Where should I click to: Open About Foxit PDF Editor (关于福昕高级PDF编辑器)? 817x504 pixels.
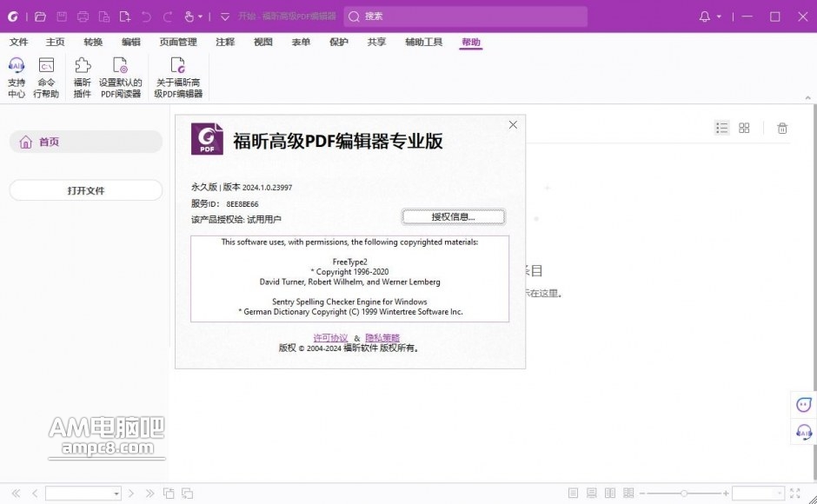178,77
